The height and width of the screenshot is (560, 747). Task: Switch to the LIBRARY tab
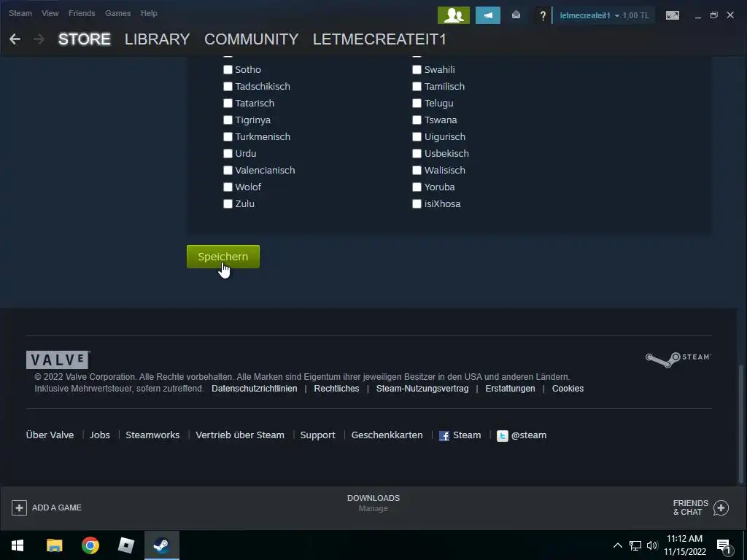(158, 39)
